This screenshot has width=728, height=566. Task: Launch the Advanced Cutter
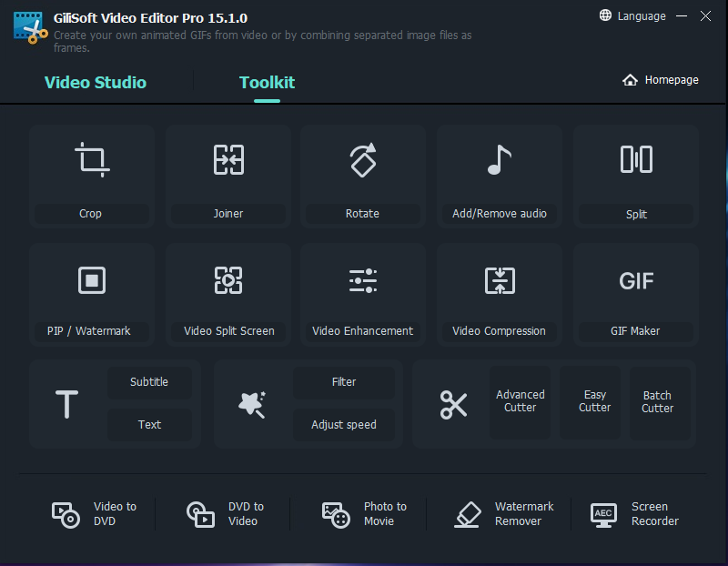point(520,401)
